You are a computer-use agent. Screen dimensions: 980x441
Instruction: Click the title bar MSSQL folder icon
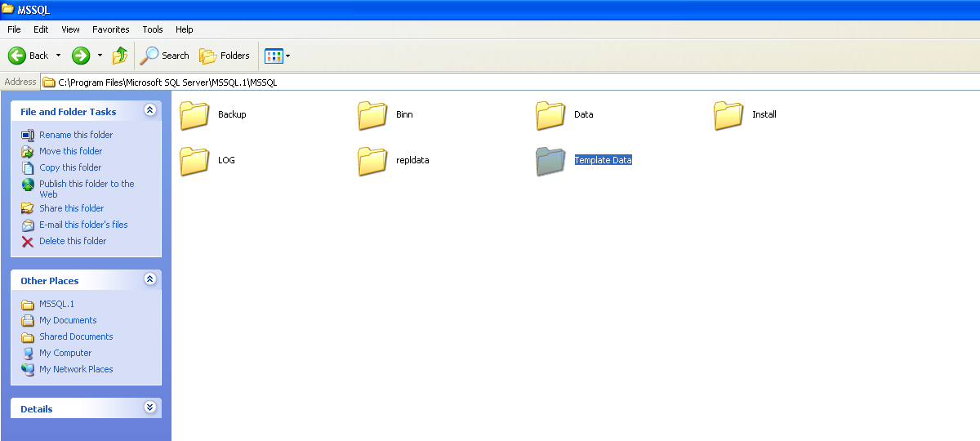pos(7,8)
